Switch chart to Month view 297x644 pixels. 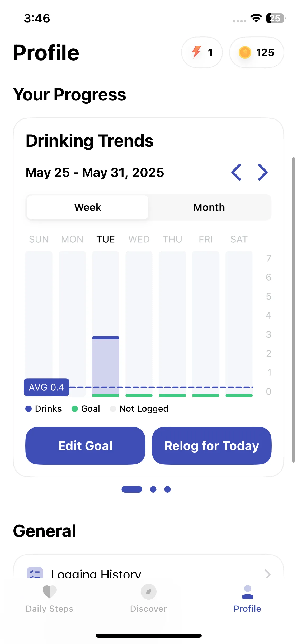[x=209, y=207]
